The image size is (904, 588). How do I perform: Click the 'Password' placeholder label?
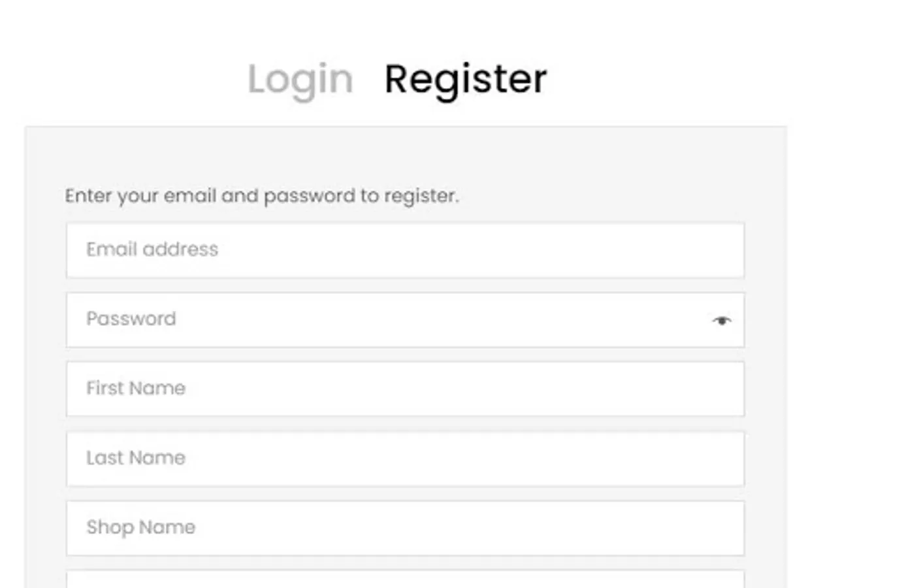coord(131,319)
